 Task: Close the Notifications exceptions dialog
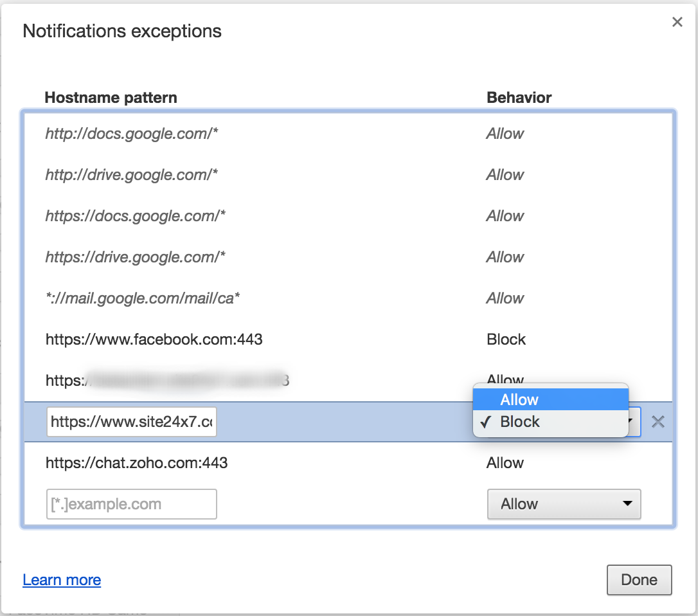click(x=677, y=23)
